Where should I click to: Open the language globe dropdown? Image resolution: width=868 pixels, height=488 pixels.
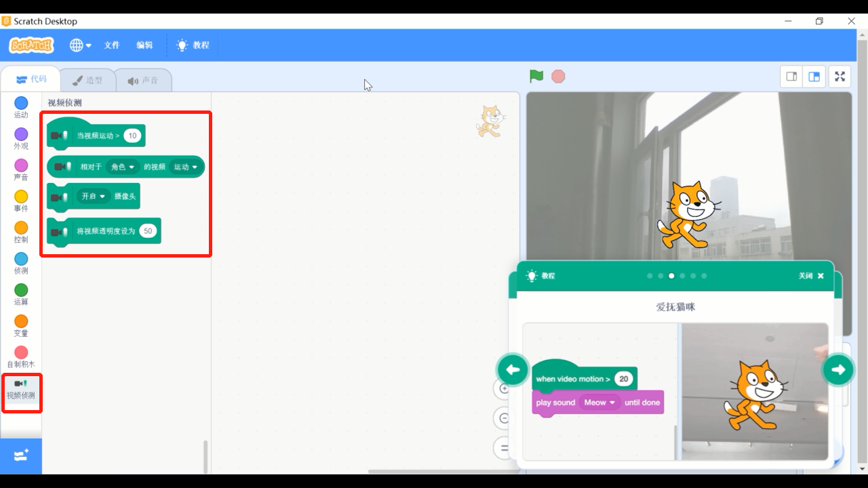pyautogui.click(x=79, y=45)
